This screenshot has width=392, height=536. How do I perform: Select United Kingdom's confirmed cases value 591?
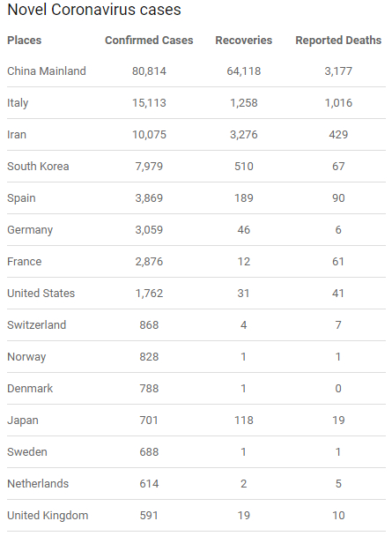point(149,516)
